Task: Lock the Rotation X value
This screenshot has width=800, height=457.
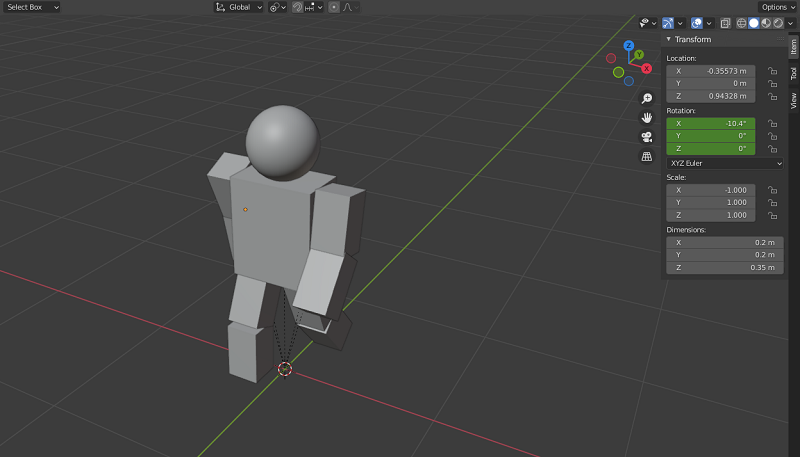Action: click(x=772, y=123)
